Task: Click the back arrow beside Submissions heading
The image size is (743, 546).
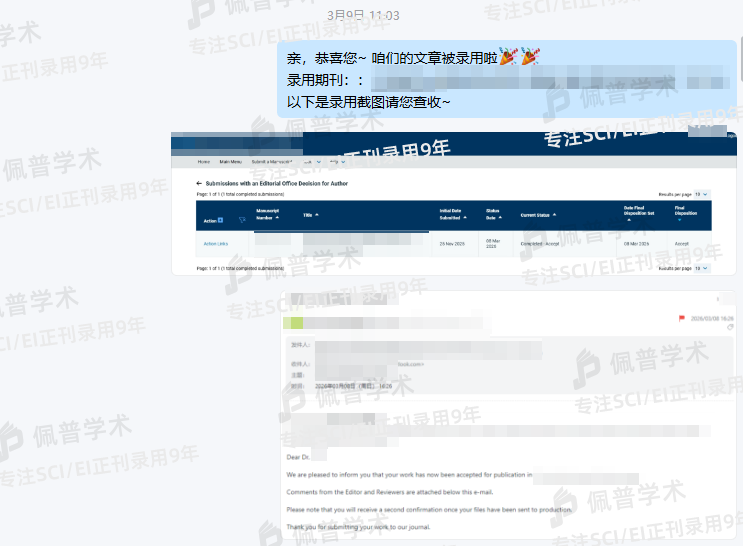Action: coord(198,184)
